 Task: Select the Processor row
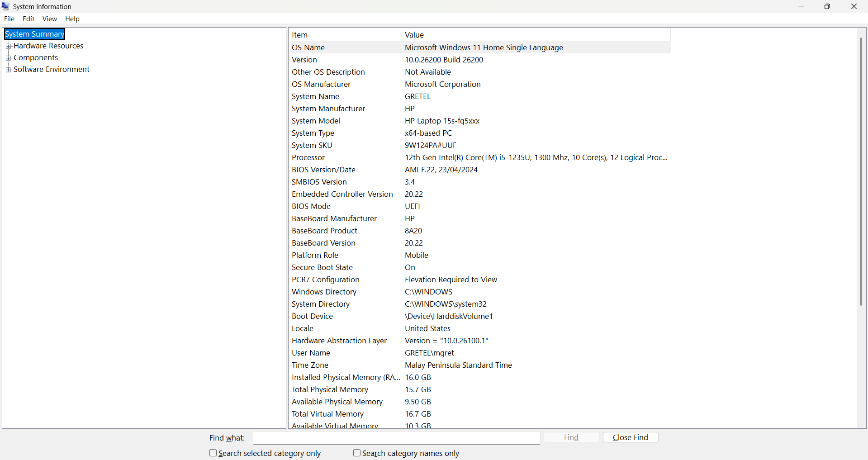tap(479, 157)
